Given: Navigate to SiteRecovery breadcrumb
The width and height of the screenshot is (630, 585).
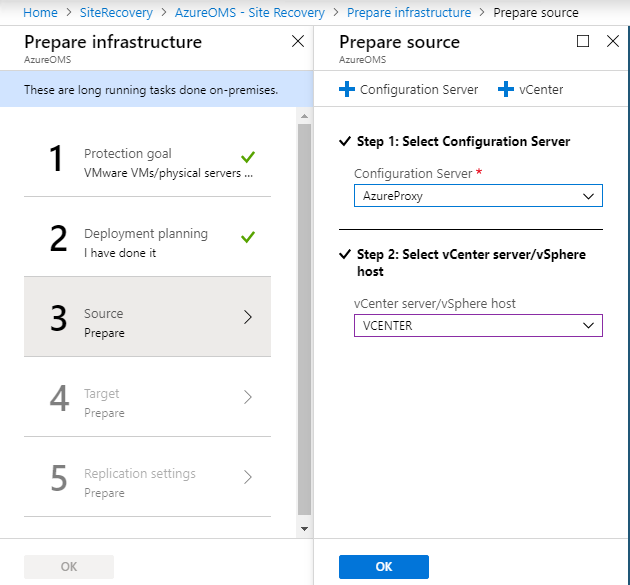Looking at the screenshot, I should pos(116,12).
